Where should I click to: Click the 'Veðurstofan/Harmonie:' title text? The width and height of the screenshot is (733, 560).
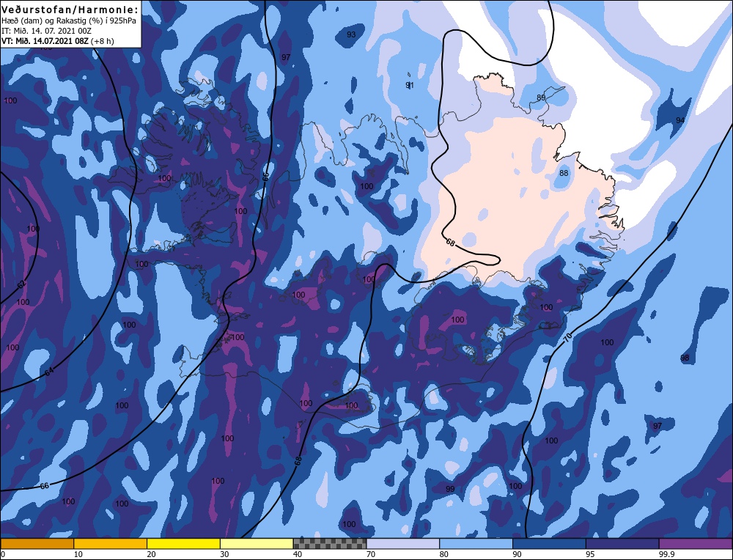pyautogui.click(x=70, y=10)
